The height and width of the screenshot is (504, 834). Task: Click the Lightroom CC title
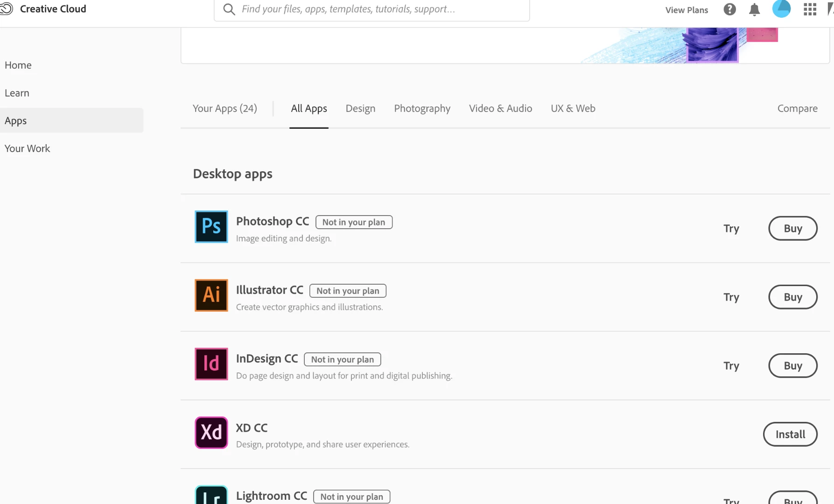(x=272, y=496)
